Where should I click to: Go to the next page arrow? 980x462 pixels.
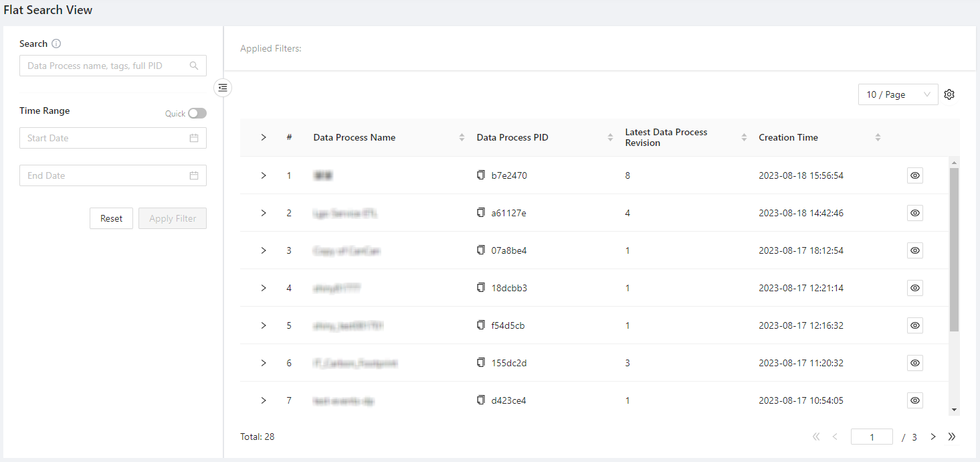pos(933,437)
